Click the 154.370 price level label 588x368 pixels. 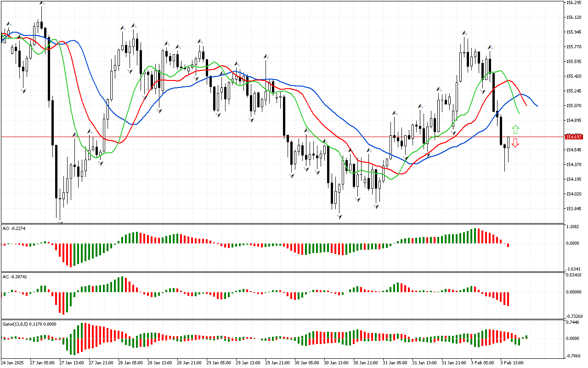(x=573, y=165)
